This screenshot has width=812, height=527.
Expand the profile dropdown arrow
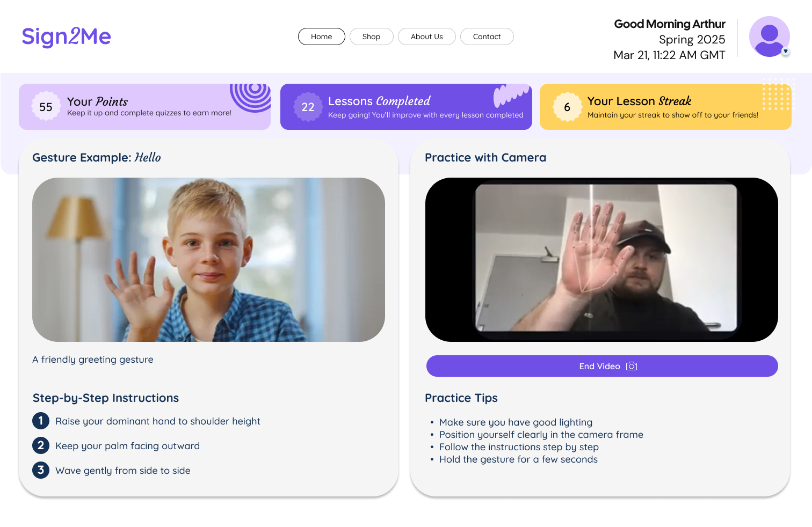pos(786,52)
